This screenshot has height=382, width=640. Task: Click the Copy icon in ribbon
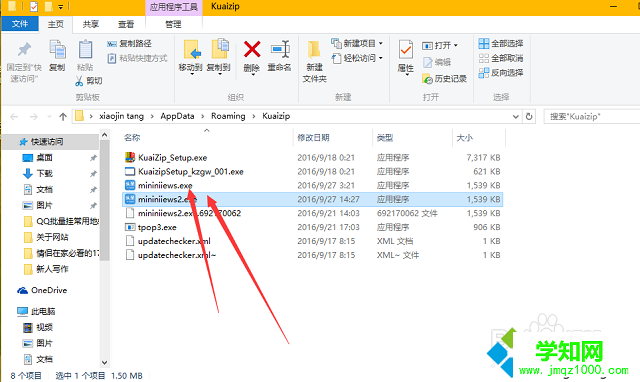[57, 50]
